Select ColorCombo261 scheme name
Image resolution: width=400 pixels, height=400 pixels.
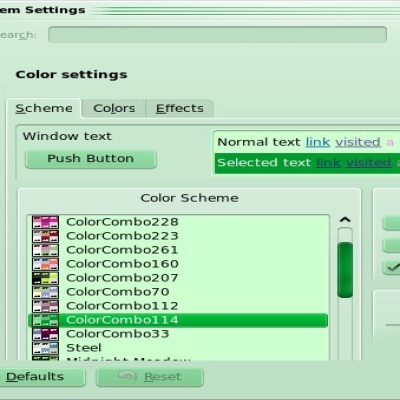122,250
